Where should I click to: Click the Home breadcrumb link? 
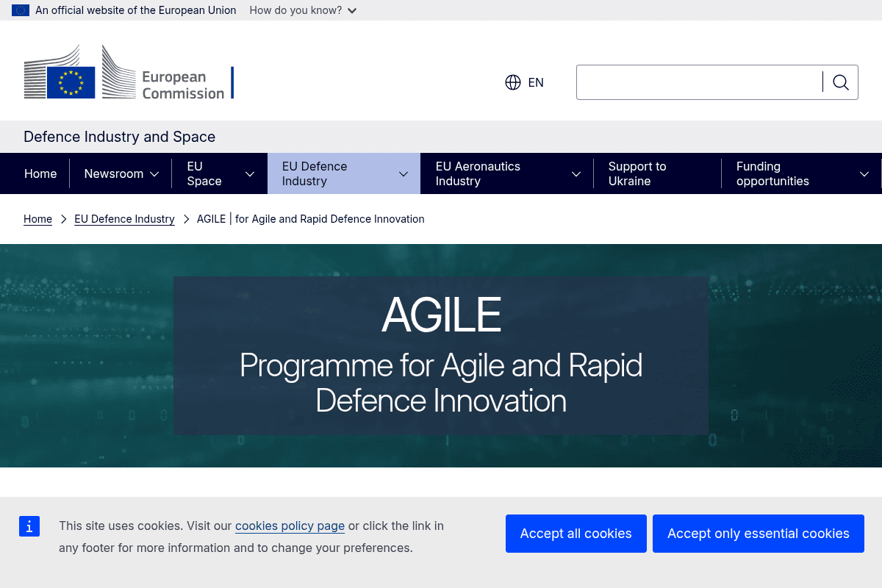[x=37, y=219]
